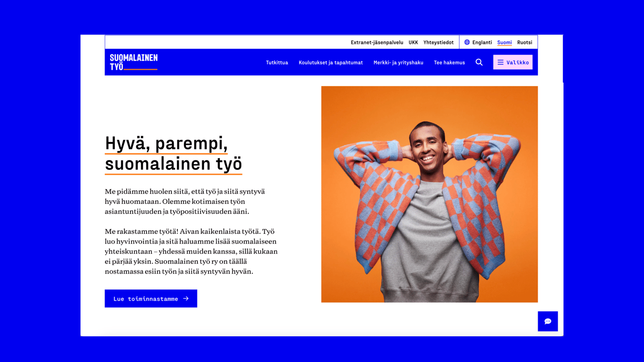
Task: Open Tee hakemus page
Action: tap(449, 62)
